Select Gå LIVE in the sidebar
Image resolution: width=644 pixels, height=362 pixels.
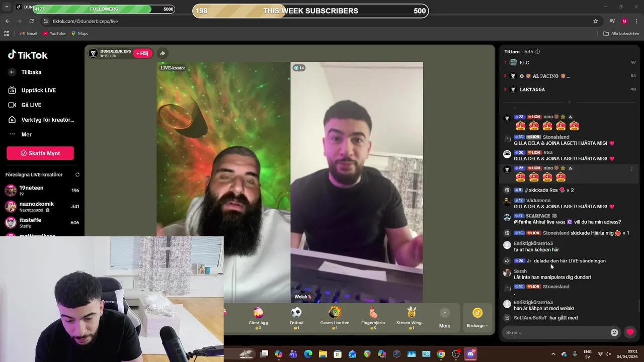(25, 105)
